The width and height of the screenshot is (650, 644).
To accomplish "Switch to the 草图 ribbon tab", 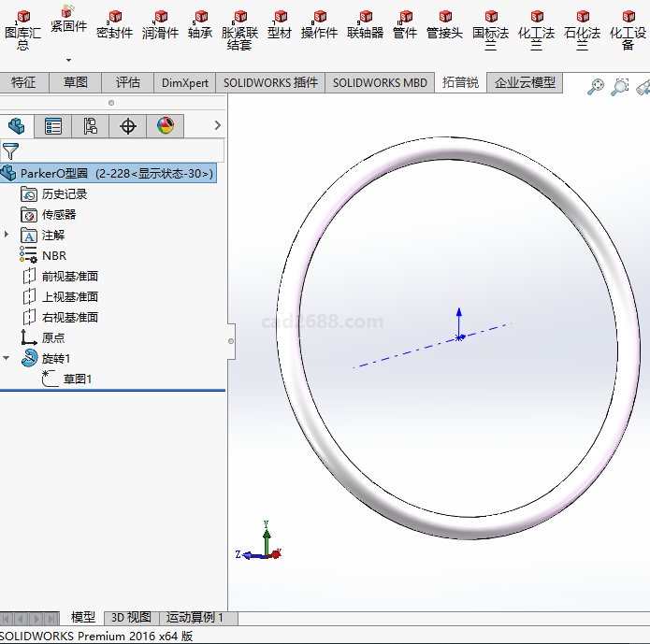I will 76,82.
